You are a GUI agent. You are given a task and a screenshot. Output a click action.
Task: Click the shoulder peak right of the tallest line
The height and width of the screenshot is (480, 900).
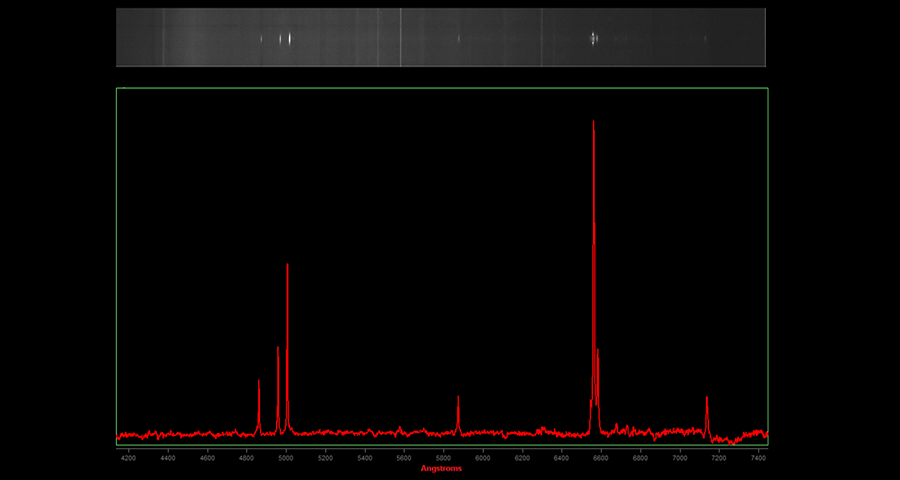point(598,352)
